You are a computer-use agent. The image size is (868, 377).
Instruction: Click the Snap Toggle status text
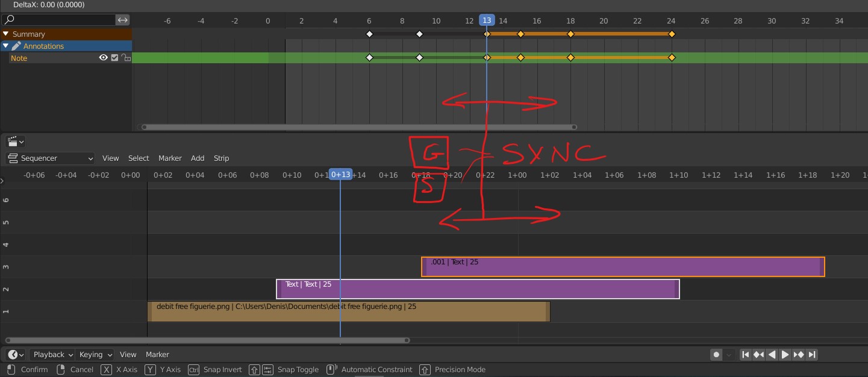(298, 370)
